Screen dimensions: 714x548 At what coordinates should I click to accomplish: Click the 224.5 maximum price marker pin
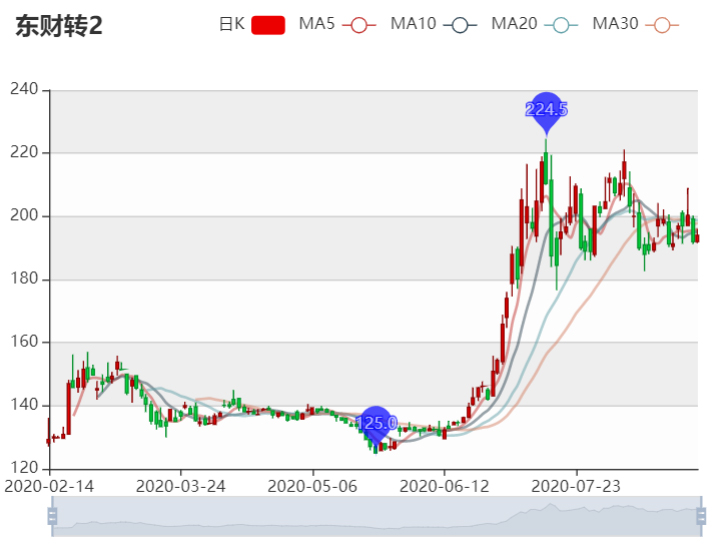546,112
